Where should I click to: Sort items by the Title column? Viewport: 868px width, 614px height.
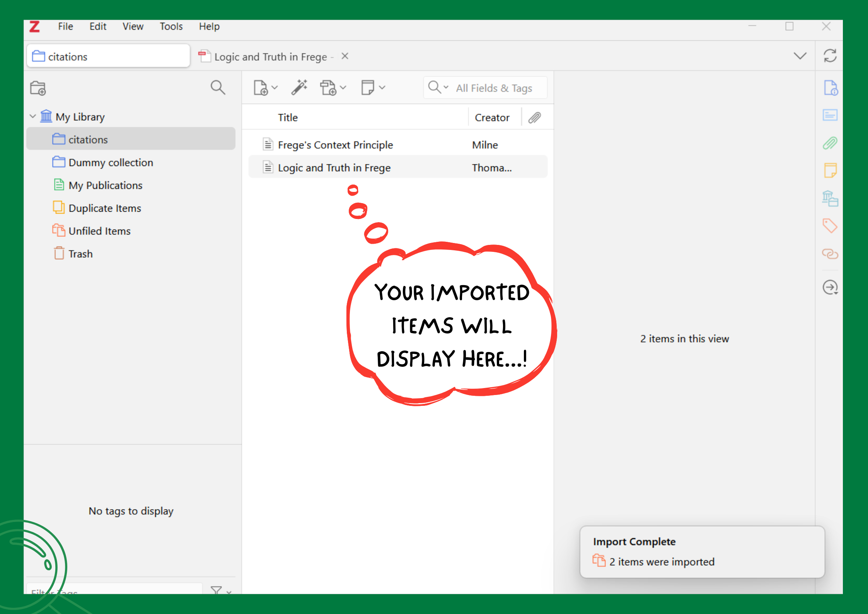point(288,118)
